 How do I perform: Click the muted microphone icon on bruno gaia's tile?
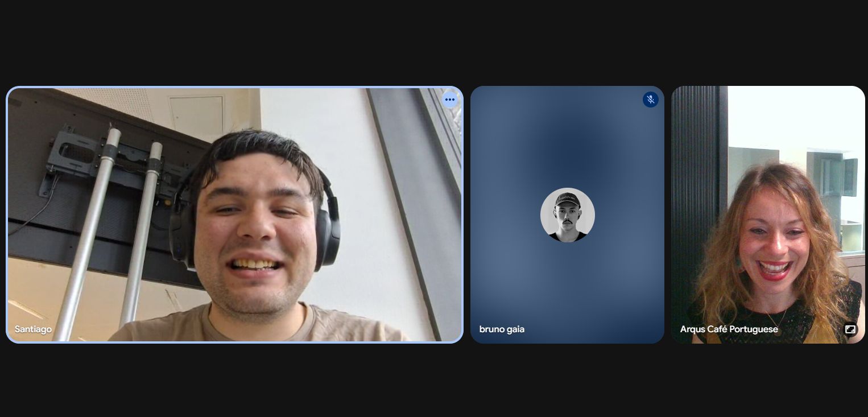651,100
